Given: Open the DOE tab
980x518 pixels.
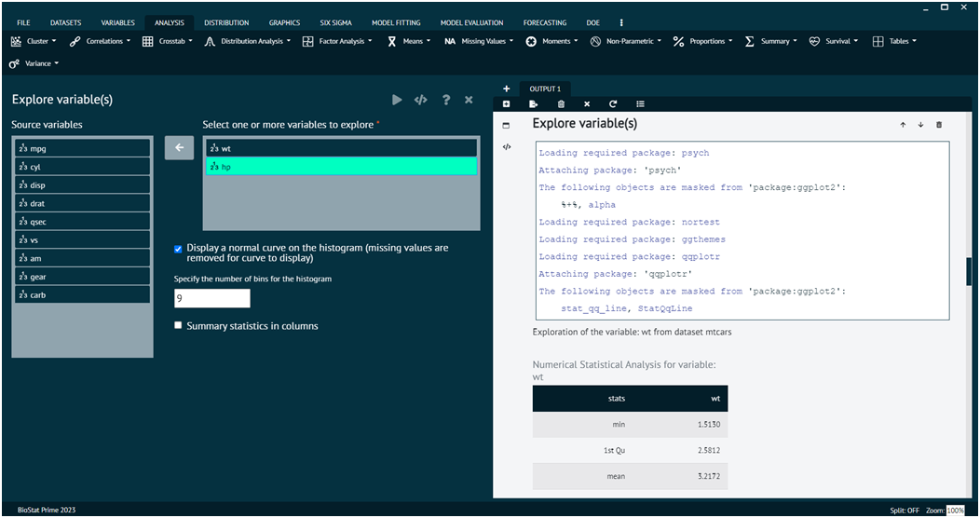Looking at the screenshot, I should tap(593, 22).
